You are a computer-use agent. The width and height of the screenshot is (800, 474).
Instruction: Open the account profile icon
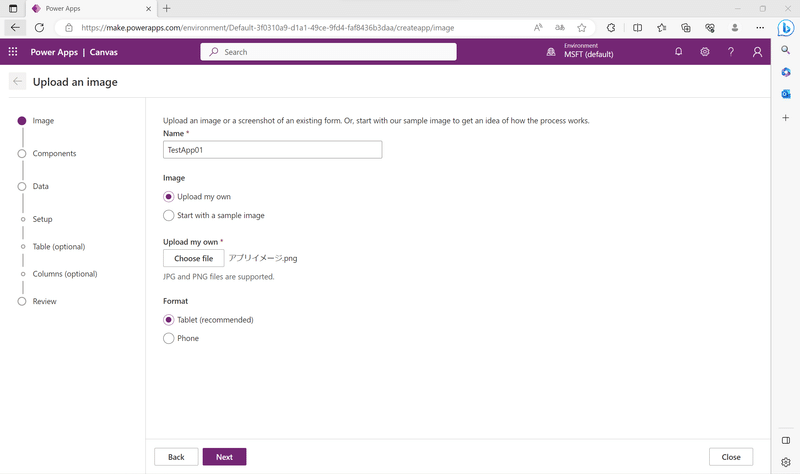tap(757, 52)
